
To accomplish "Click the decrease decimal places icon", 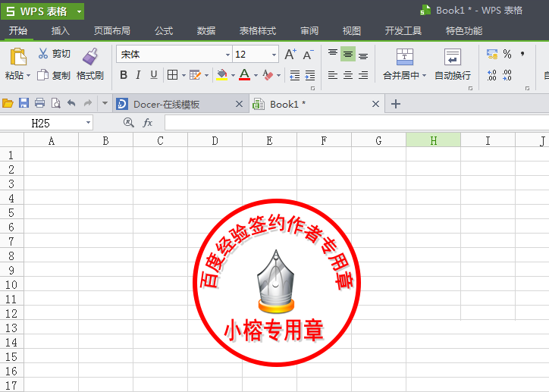I will coord(507,75).
